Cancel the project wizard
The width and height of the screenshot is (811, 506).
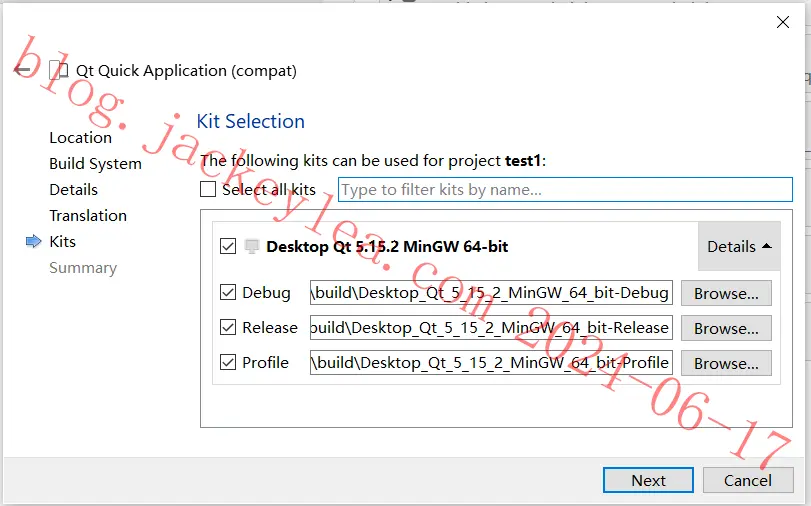click(748, 480)
